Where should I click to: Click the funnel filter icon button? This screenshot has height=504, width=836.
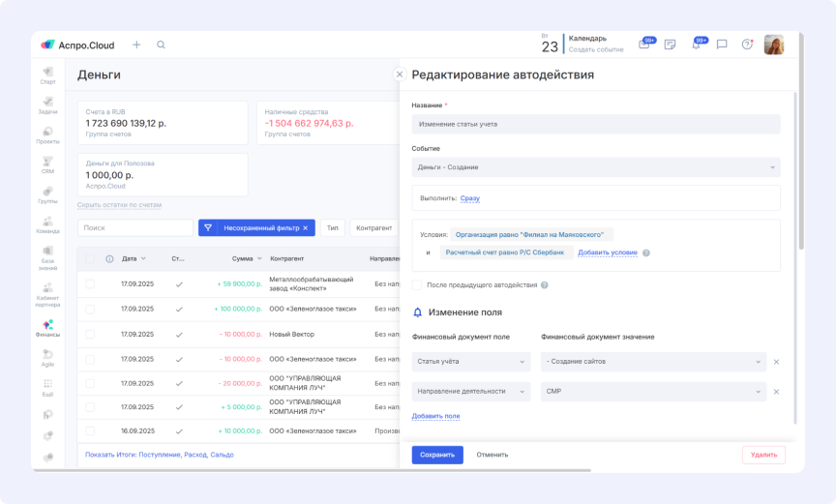coord(207,227)
